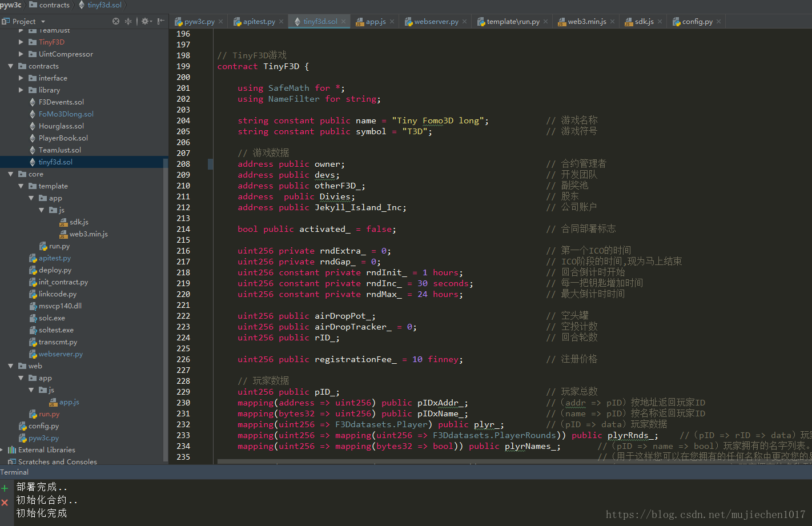Click the Terminal panel title

pos(14,472)
